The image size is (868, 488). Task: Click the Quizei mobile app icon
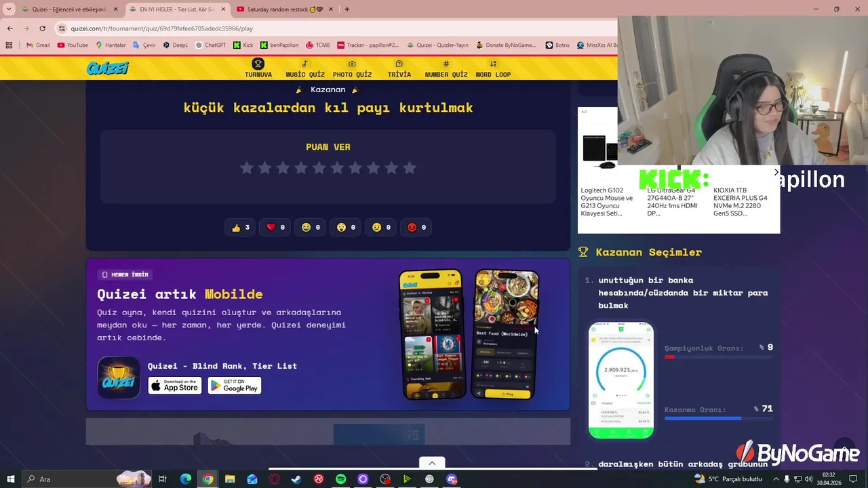pos(118,378)
